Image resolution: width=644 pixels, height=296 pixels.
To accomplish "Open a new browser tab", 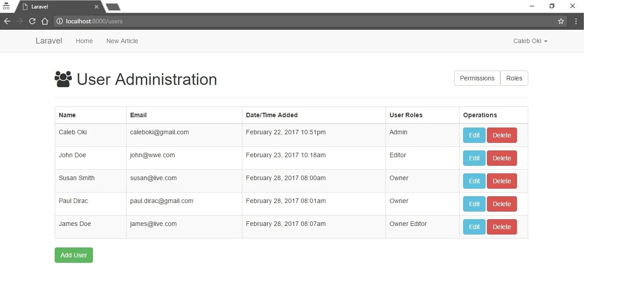I will click(x=113, y=7).
